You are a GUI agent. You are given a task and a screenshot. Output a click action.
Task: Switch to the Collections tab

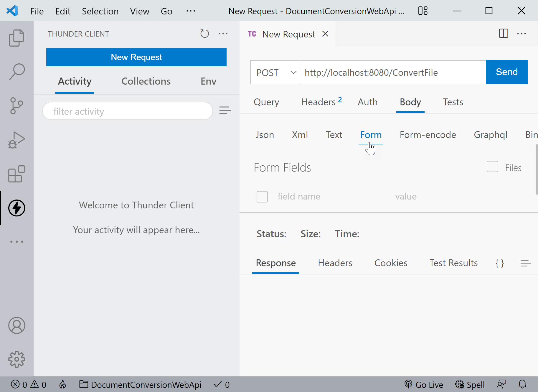146,81
